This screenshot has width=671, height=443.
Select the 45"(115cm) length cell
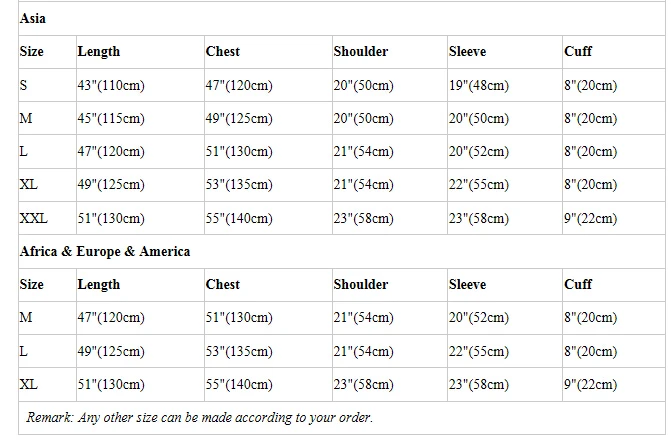pyautogui.click(x=111, y=118)
